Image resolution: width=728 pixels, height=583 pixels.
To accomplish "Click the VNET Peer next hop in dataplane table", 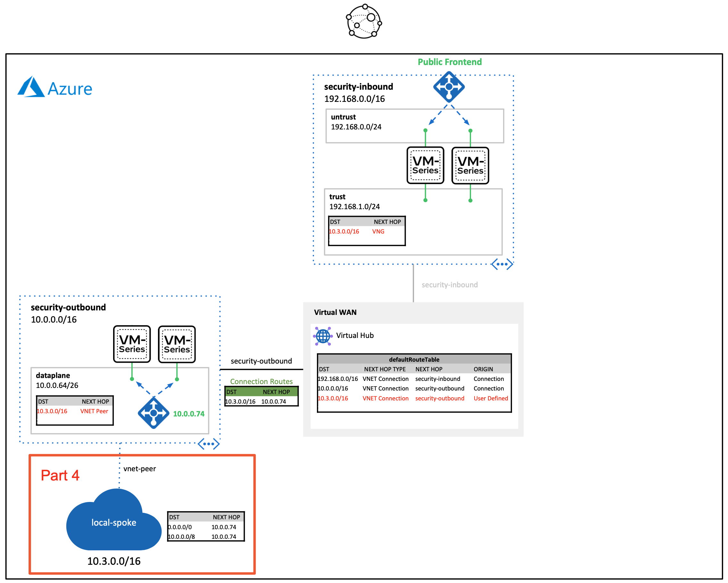I will [x=94, y=411].
